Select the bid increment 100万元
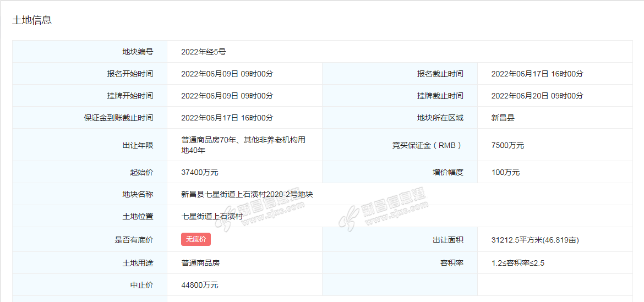 (505, 172)
